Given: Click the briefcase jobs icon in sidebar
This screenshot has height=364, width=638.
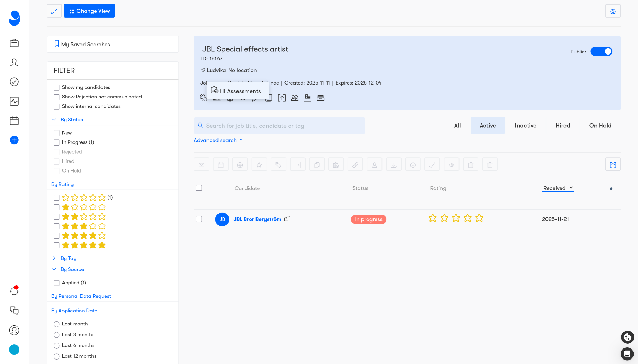Looking at the screenshot, I should point(14,43).
